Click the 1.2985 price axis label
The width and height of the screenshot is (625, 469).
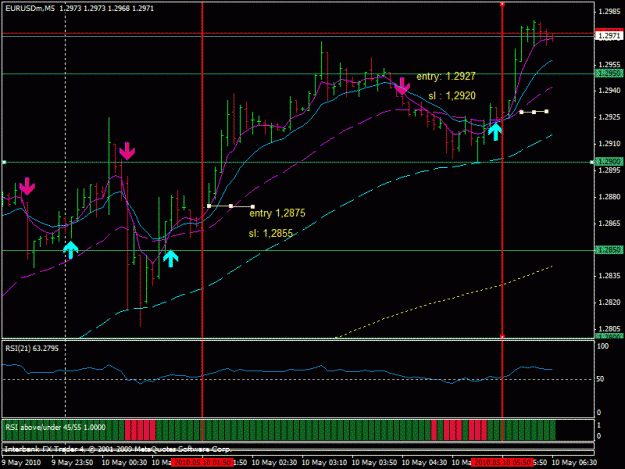click(x=609, y=12)
